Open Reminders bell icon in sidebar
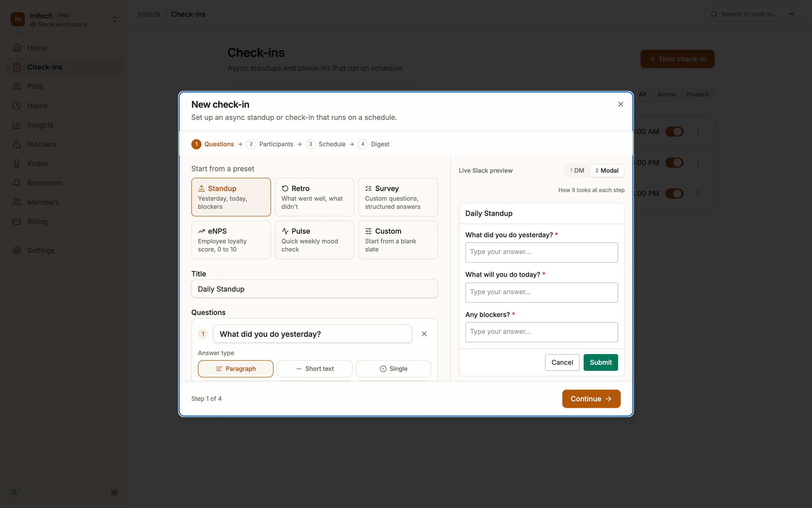812x508 pixels. click(x=17, y=183)
